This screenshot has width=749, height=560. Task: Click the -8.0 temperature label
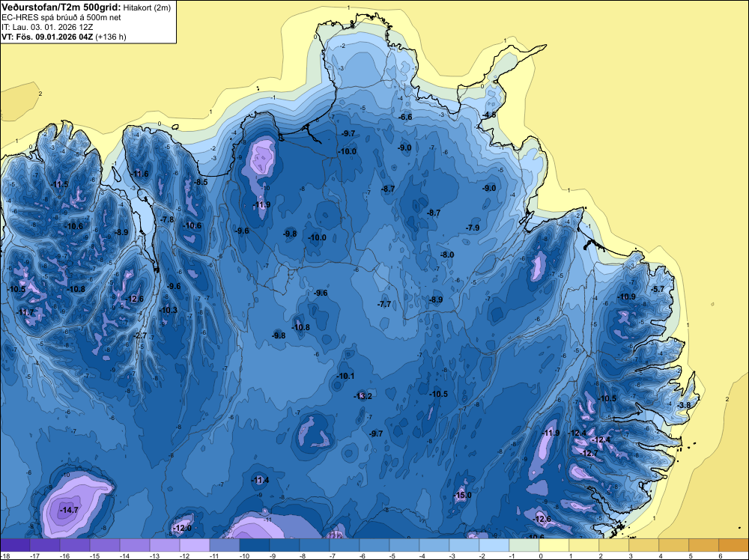click(446, 255)
